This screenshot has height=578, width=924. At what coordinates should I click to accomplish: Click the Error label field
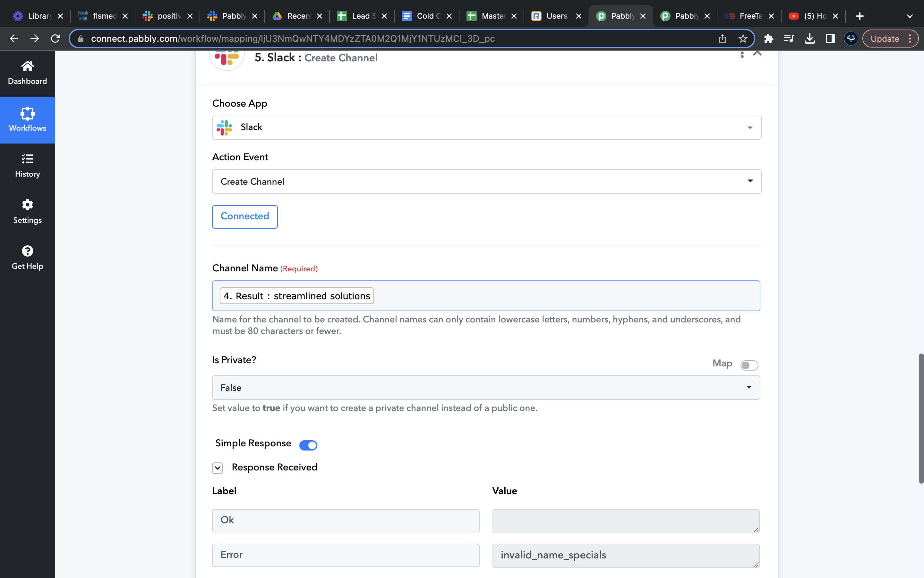tap(346, 555)
